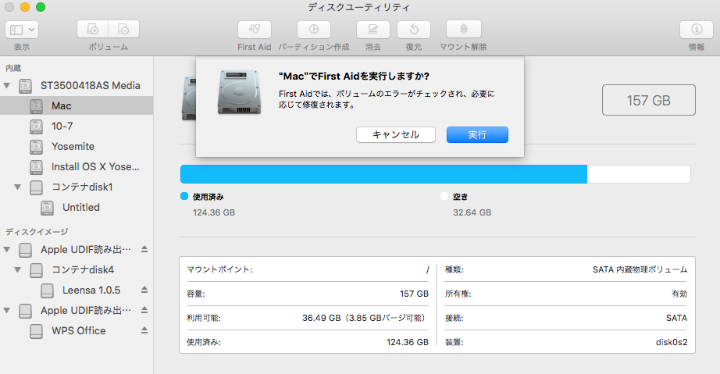
Task: Open the sidebar view options dropdown
Action: 22,30
